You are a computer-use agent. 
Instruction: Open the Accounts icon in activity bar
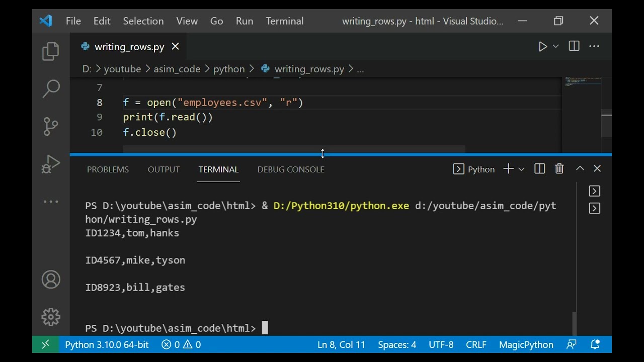51,280
